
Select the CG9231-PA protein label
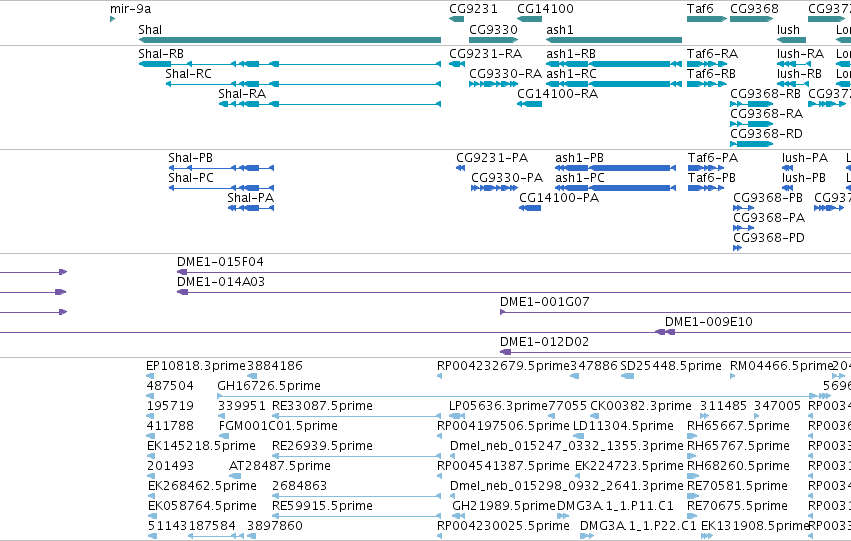492,158
